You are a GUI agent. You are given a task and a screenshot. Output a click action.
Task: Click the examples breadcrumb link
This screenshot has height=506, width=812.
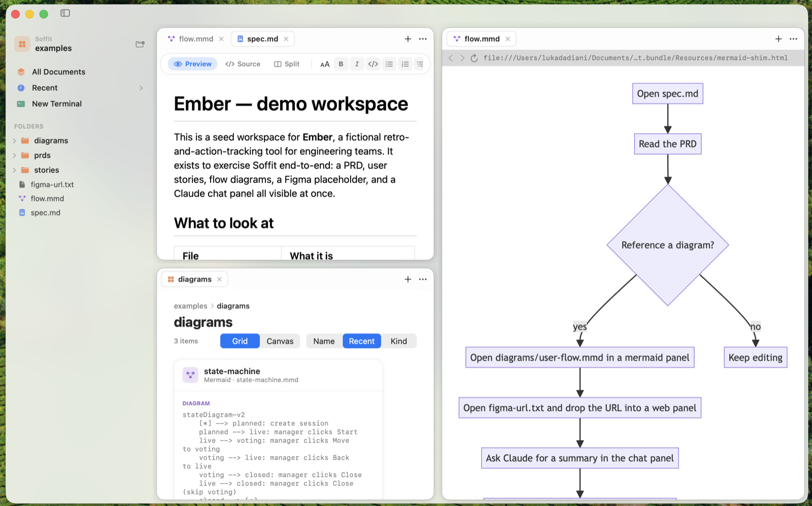tap(190, 306)
